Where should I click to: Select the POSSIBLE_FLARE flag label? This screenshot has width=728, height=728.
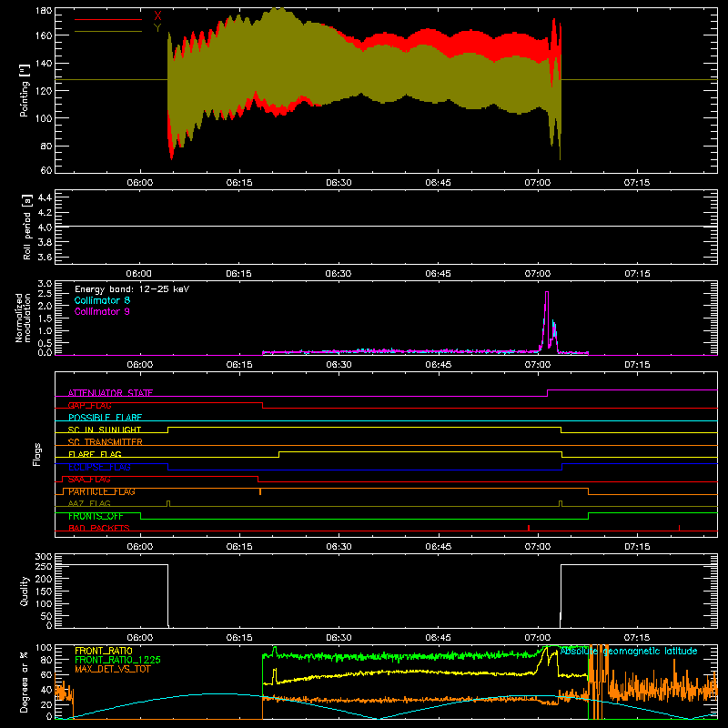click(x=105, y=418)
